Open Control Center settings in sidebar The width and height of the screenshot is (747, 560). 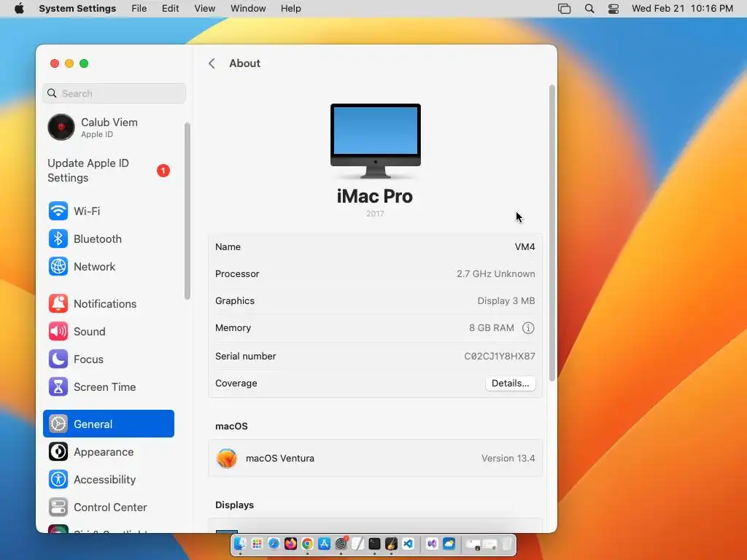[110, 507]
